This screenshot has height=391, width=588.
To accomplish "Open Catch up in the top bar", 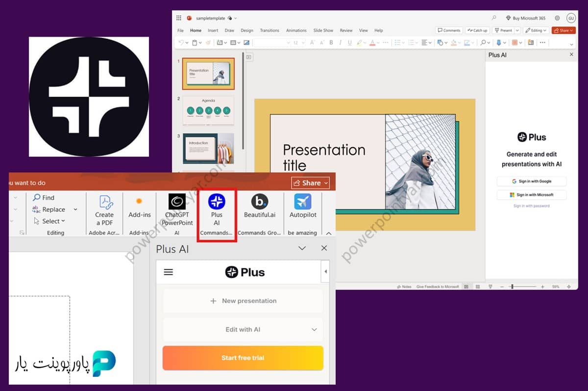I will point(477,30).
